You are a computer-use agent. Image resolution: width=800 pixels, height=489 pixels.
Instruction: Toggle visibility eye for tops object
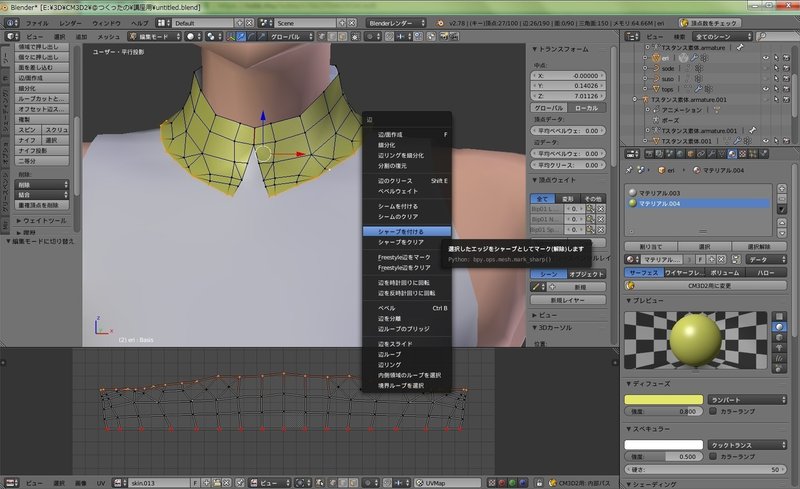point(765,89)
